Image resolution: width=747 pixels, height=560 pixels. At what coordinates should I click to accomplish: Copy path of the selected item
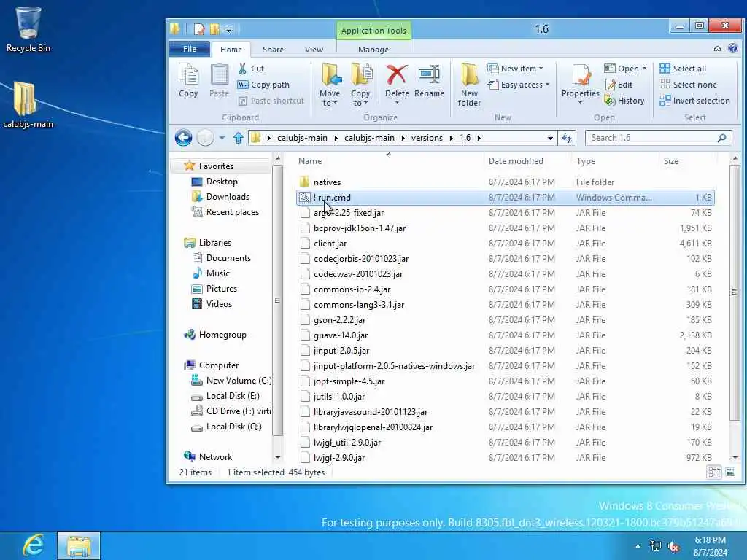pyautogui.click(x=264, y=85)
